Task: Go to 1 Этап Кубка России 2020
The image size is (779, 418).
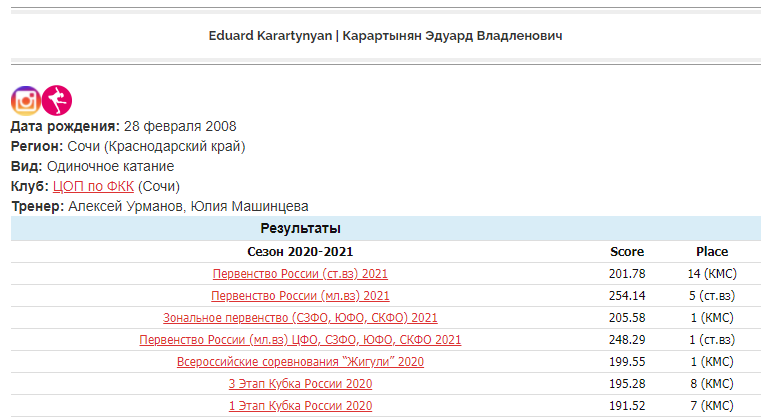Action: 300,405
